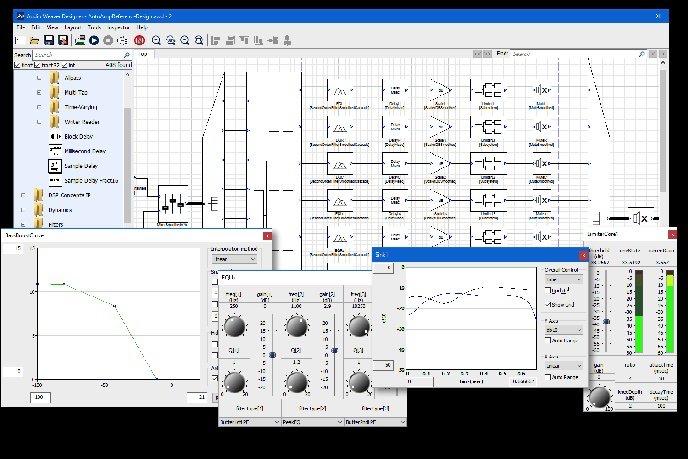The image size is (688, 459).
Task: Click the New design toolbar icon
Action: pos(18,40)
